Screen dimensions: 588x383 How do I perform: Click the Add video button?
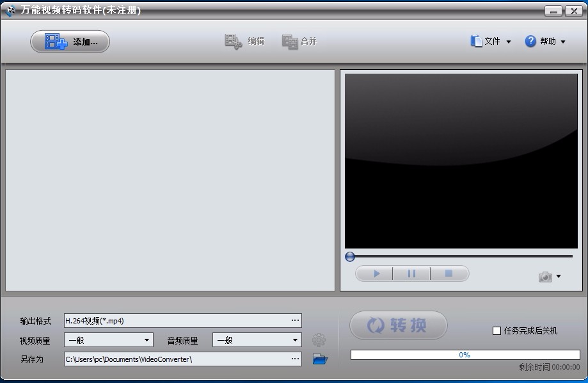tap(70, 42)
